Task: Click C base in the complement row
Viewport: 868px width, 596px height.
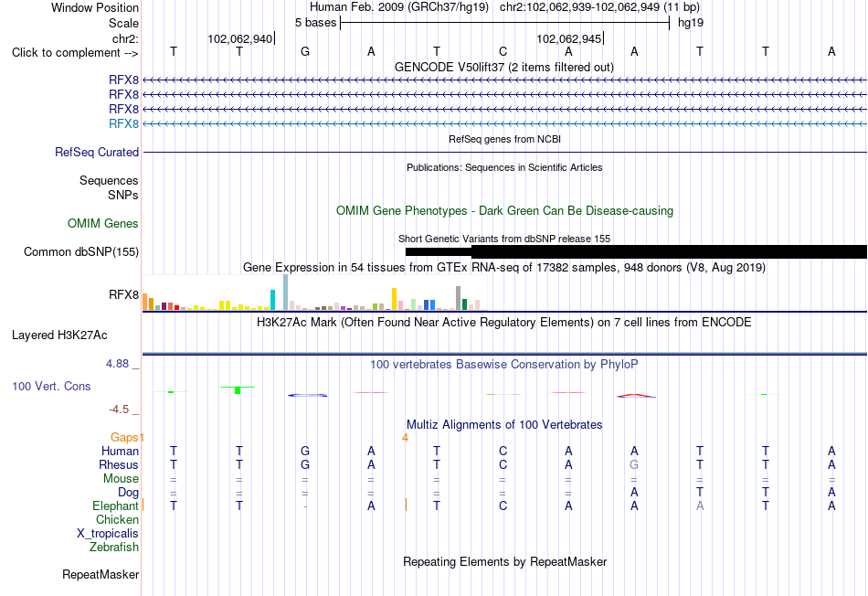Action: click(503, 51)
